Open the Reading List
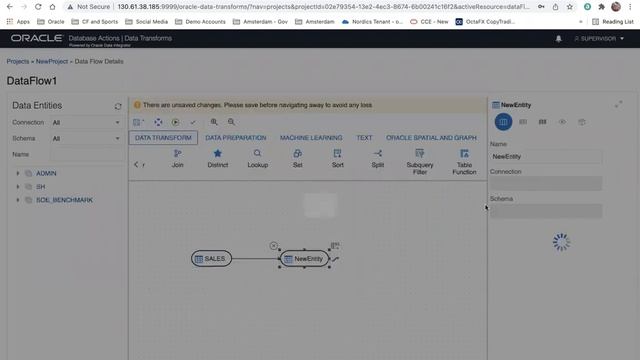The height and width of the screenshot is (360, 640). click(x=613, y=22)
